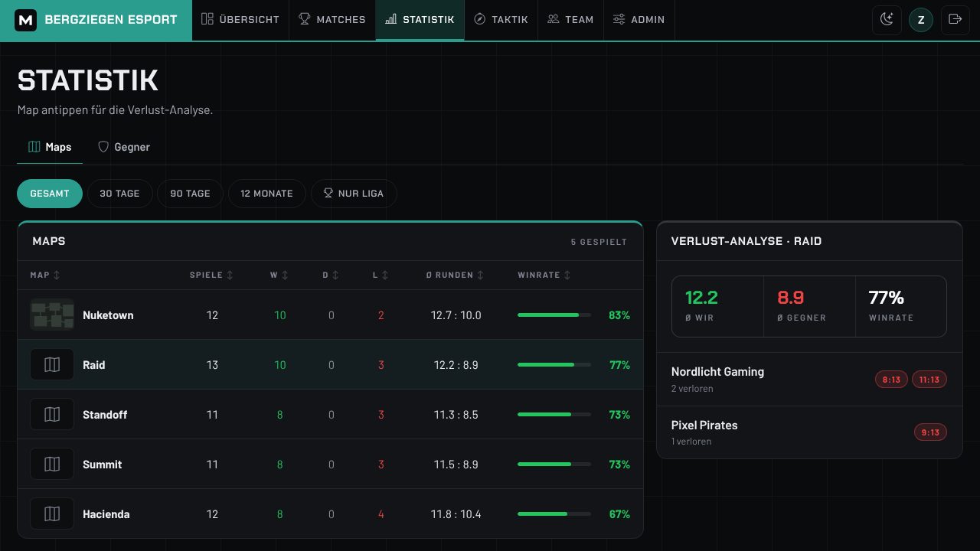Viewport: 980px width, 551px height.
Task: Sort the table by L column
Action: 381,275
